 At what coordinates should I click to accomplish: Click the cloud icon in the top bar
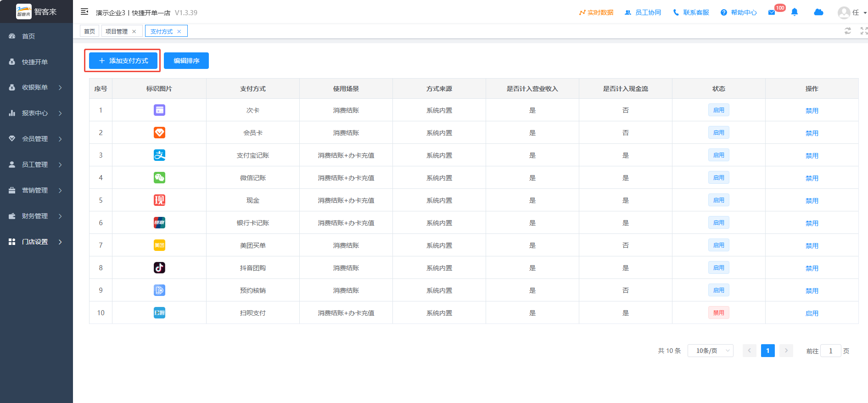(818, 12)
